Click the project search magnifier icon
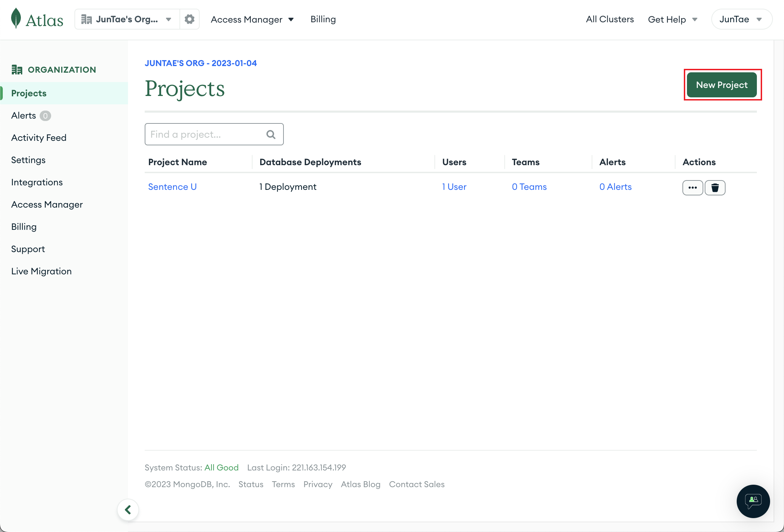This screenshot has width=784, height=532. coord(271,135)
